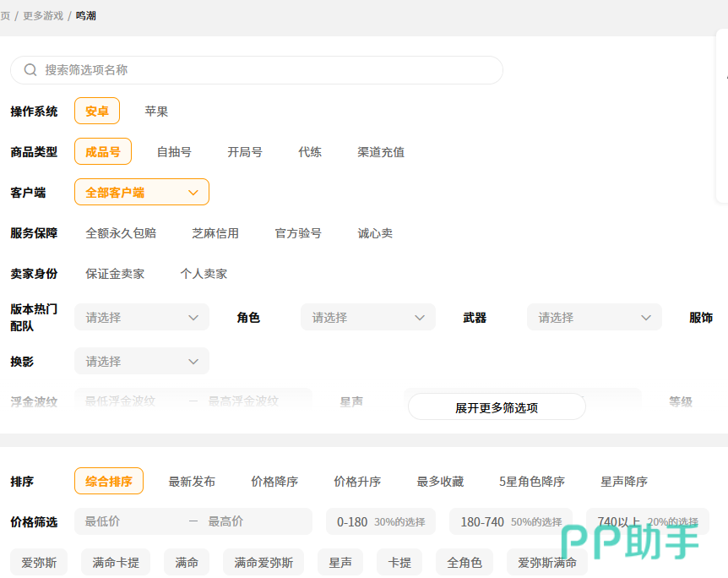Select the 0-180 price range button
Screen dimensions: 728x578
380,522
